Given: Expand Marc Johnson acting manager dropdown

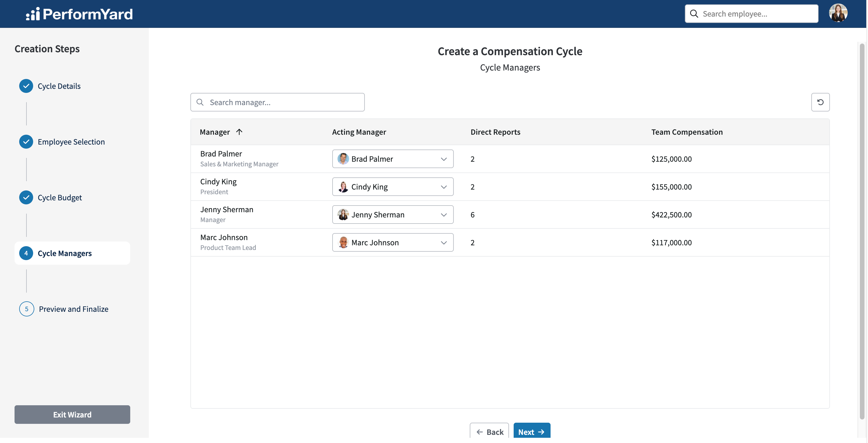Looking at the screenshot, I should 392,242.
